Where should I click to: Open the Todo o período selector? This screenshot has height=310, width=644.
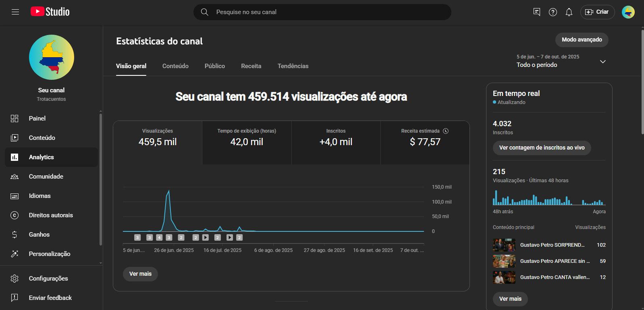[x=562, y=61]
